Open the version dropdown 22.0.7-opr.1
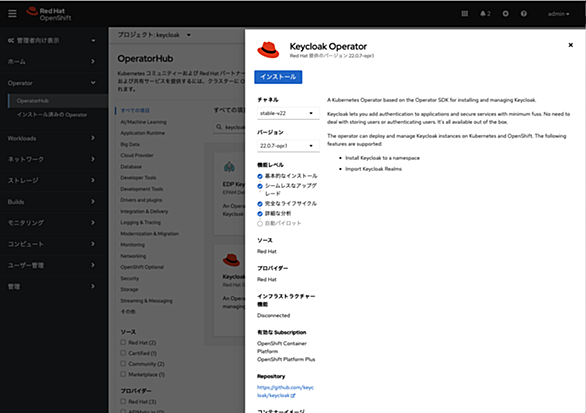This screenshot has height=413, width=586. pos(288,146)
